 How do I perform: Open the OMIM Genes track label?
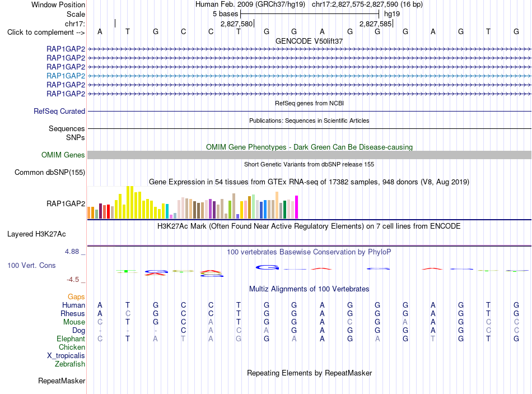pos(63,155)
